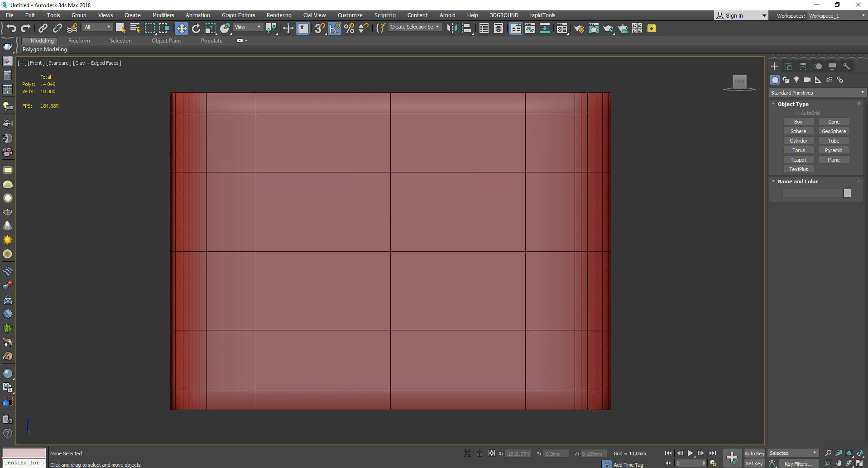Open the Rendering menu
This screenshot has height=468, width=868.
tap(278, 15)
